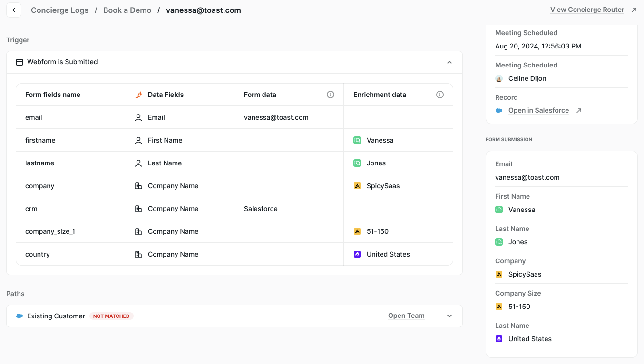
Task: Click building icon in the country row
Action: pos(138,254)
